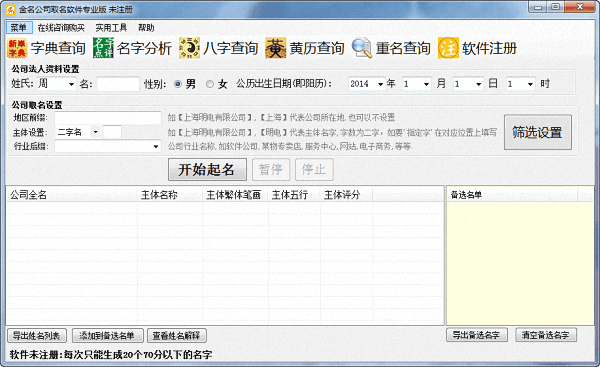This screenshot has width=600, height=367.
Task: Click the 主体五行 column header
Action: click(x=294, y=195)
